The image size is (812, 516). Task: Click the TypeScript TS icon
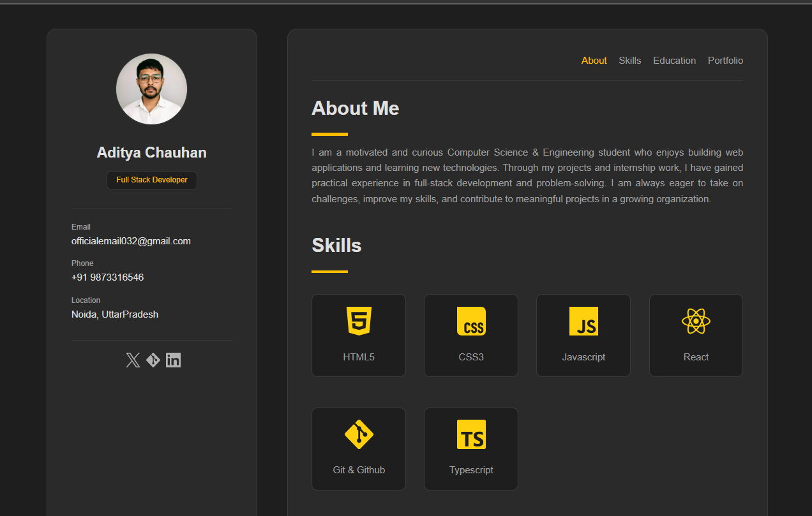pyautogui.click(x=471, y=434)
